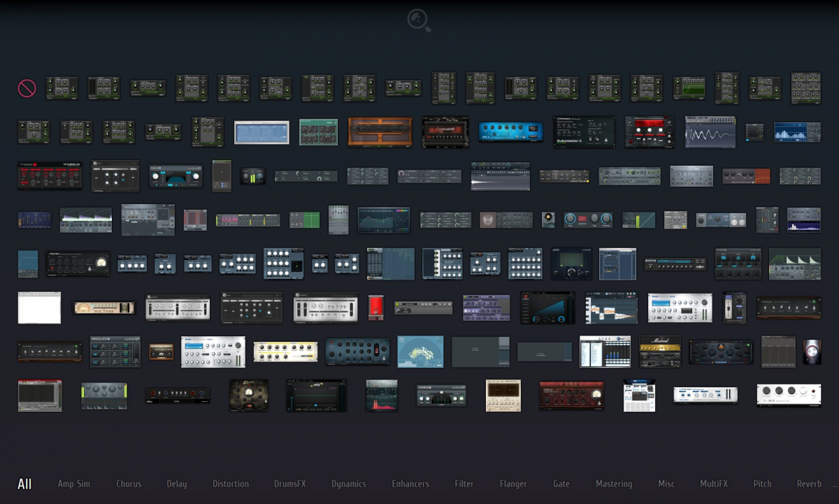Choose the orange wooden-panel plugin thumbnail
Screen dimensions: 839x504
380,131
